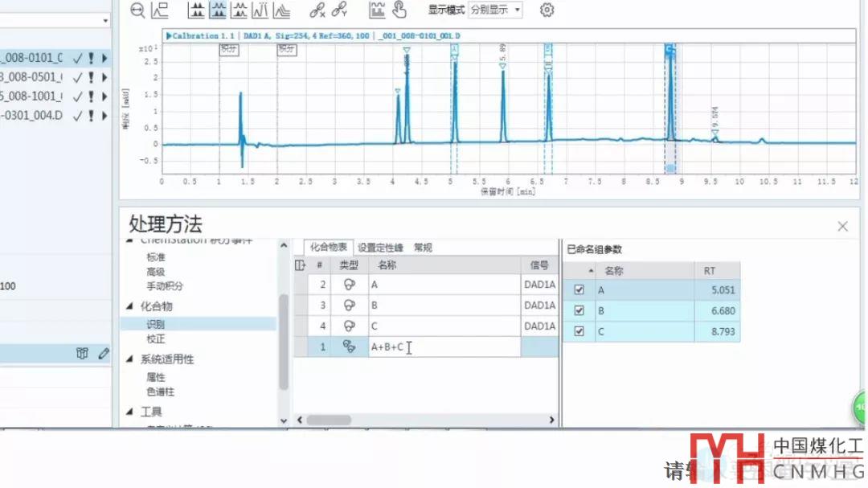
Task: Click the chart settings gear icon
Action: [547, 10]
